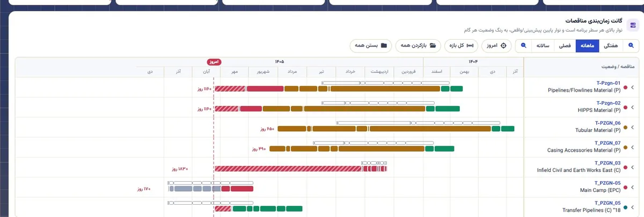Click the red status dot of T_PZGN_03
Screen dimensions: 644x217
625,167
